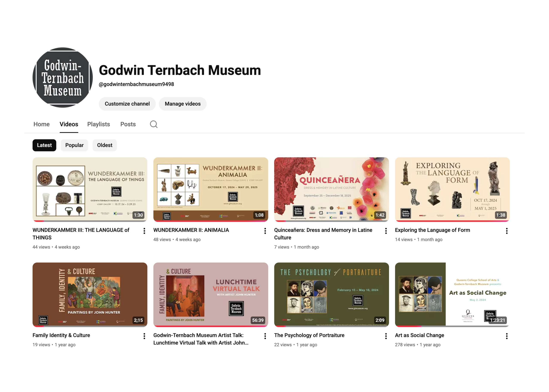This screenshot has width=549, height=392.
Task: Open three-dot menu for Exploring the Language of Form
Action: click(507, 231)
